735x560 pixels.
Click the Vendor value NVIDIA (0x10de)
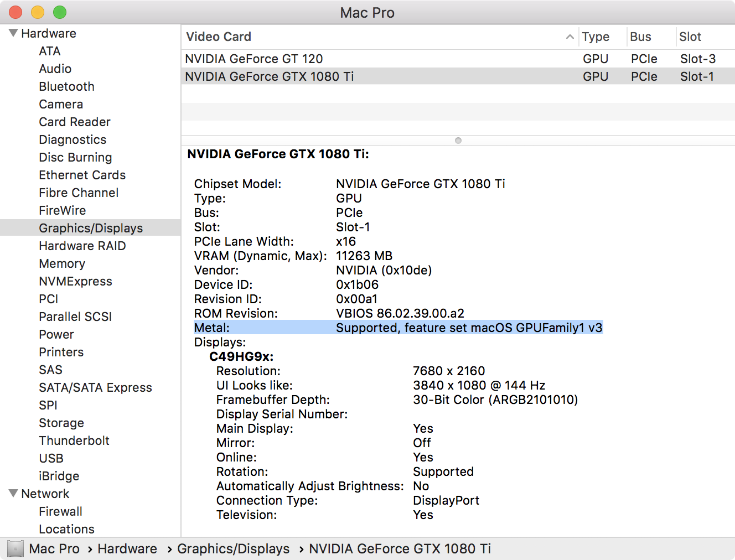point(384,270)
